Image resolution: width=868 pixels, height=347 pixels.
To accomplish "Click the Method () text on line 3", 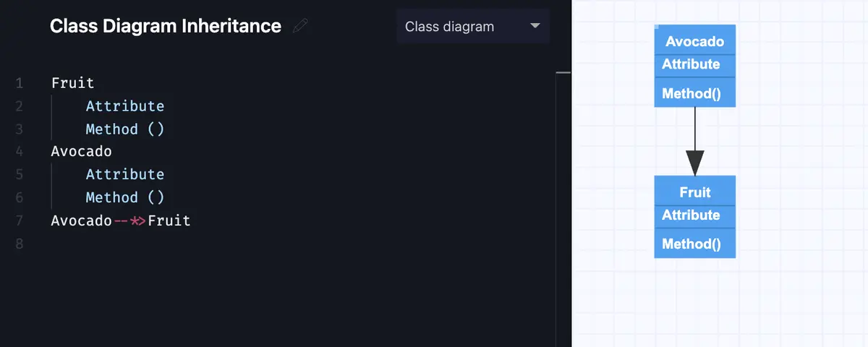I will [x=125, y=129].
